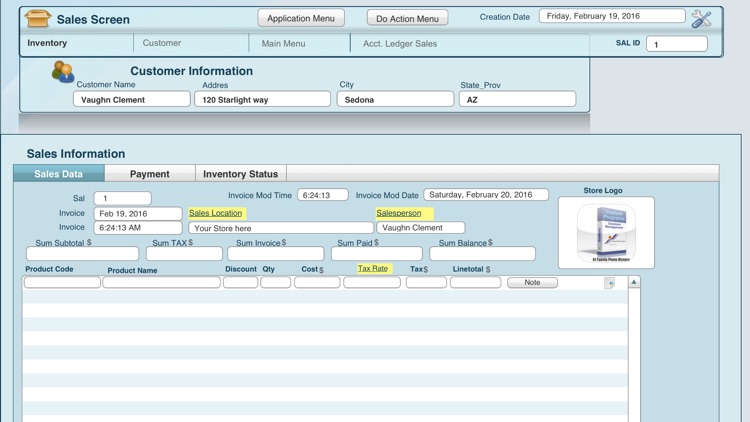Click the Sales Screen box icon
Image resolution: width=750 pixels, height=422 pixels.
coord(37,18)
